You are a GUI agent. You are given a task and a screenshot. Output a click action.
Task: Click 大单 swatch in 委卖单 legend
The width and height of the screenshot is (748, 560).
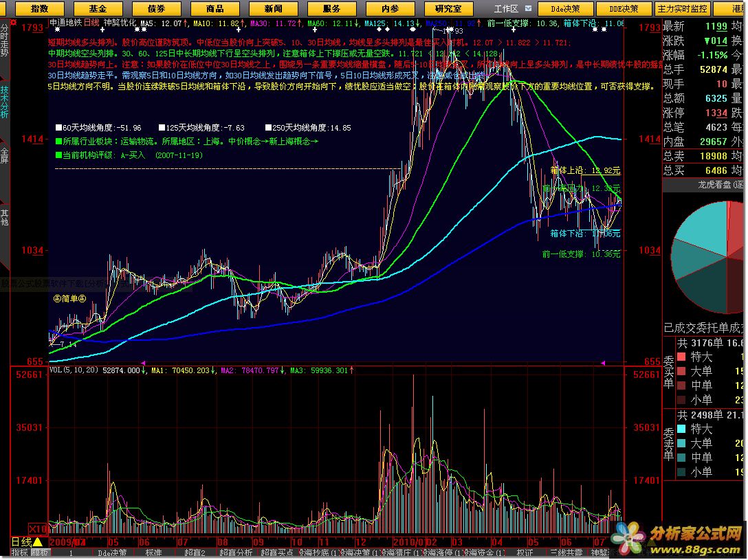coord(681,443)
